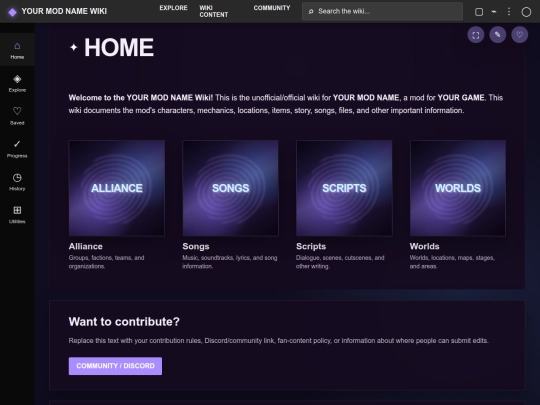The width and height of the screenshot is (540, 405).
Task: Open the EXPLORE menu in top navigation
Action: [x=173, y=8]
